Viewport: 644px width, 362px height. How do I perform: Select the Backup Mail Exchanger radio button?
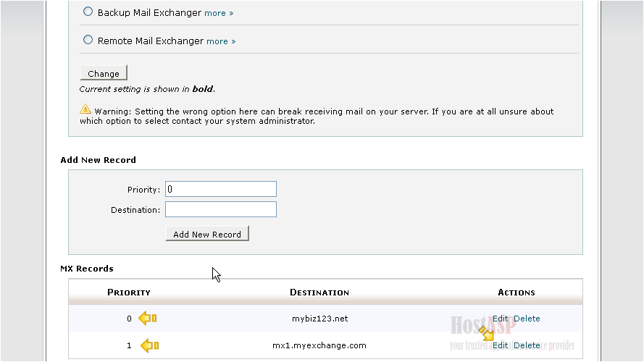[88, 12]
